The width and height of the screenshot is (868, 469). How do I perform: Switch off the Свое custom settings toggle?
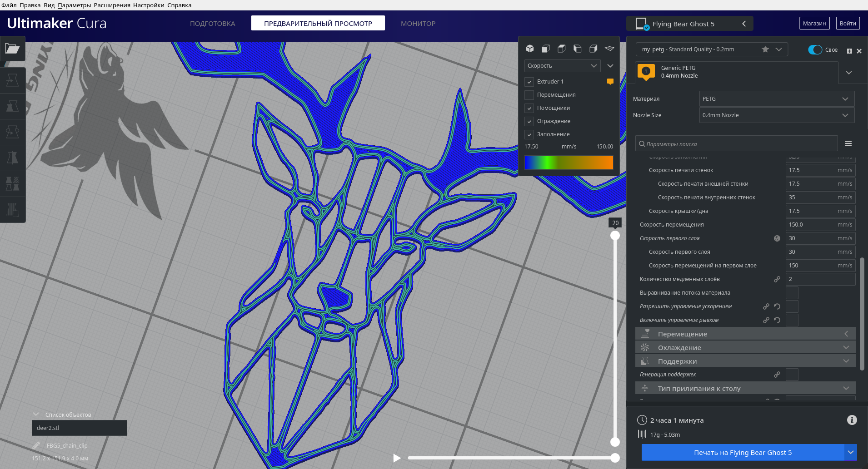815,49
